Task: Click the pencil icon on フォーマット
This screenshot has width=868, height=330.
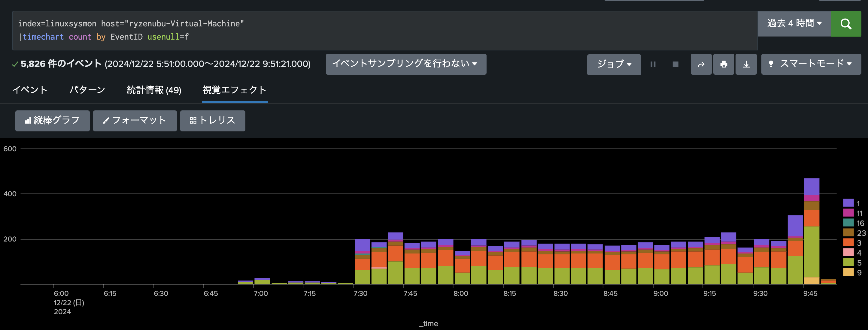Action: click(106, 121)
